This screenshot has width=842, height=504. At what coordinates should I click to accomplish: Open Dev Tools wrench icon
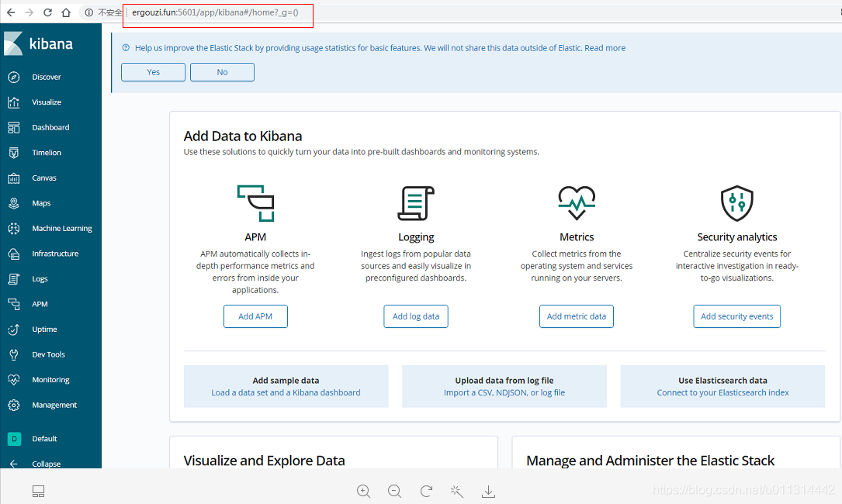pyautogui.click(x=14, y=355)
